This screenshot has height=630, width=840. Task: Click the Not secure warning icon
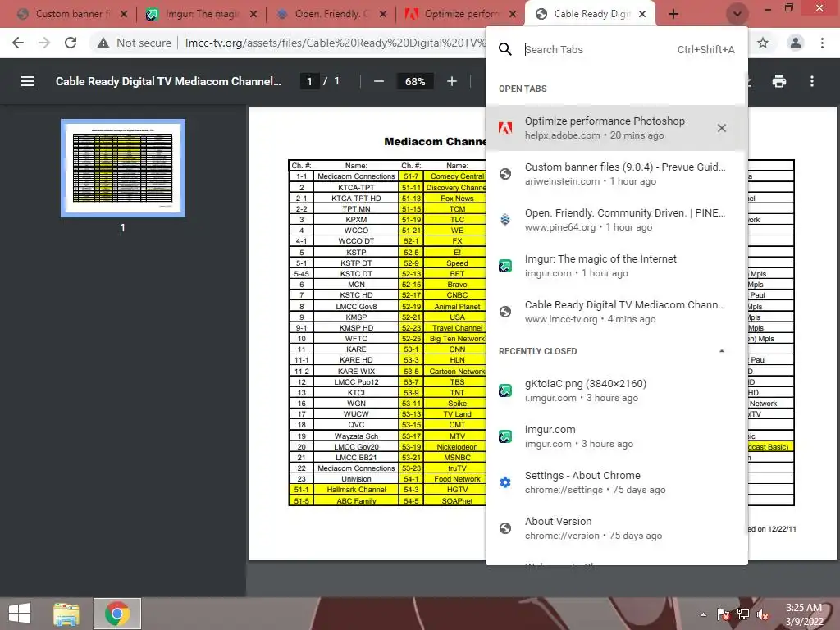[103, 43]
